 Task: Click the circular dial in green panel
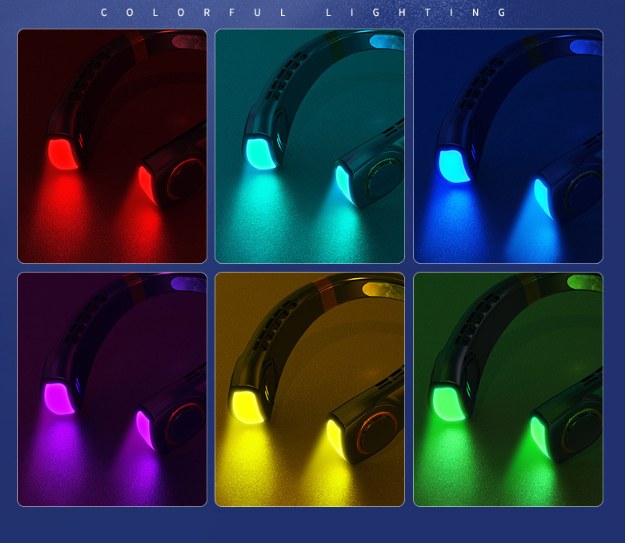(x=578, y=425)
